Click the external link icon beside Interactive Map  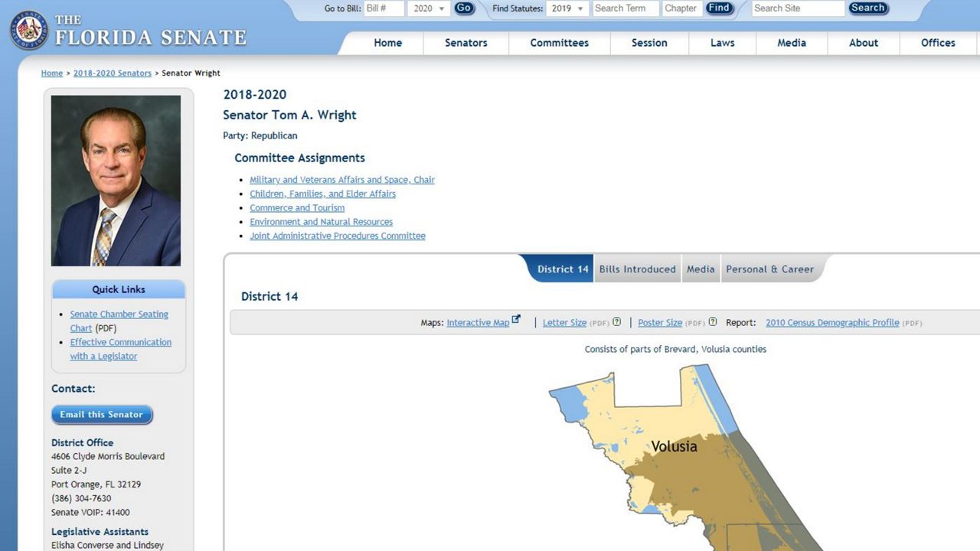coord(516,318)
